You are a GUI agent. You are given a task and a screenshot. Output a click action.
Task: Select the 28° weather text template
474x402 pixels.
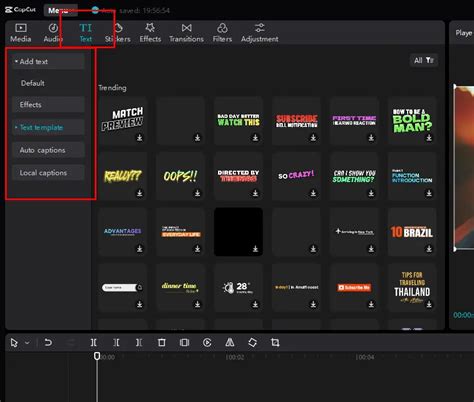238,287
